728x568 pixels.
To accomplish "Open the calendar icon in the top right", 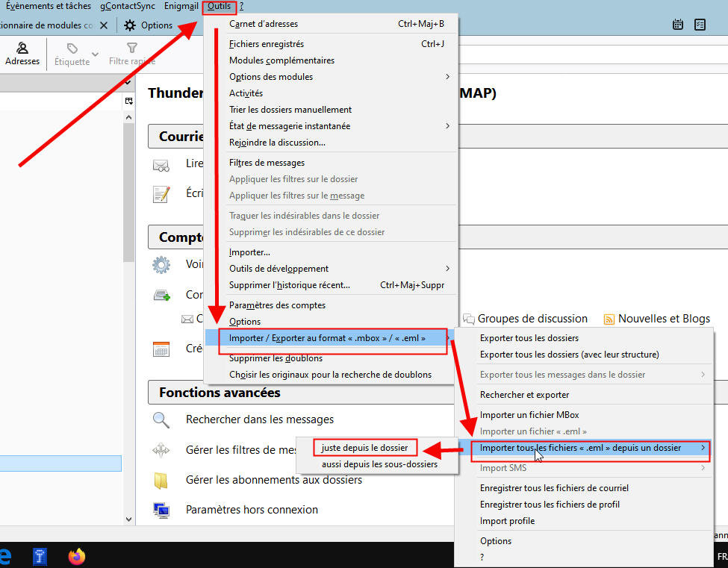I will tap(677, 25).
